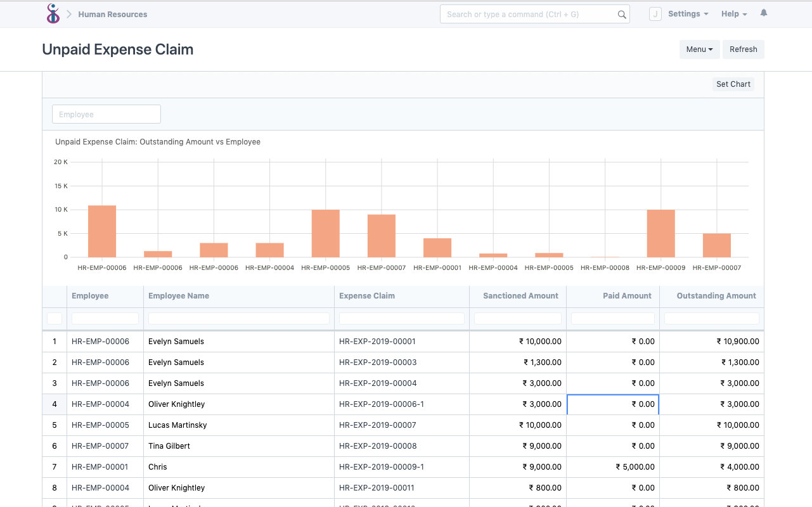Click the tallest chart bar for HR-EMP-00006

pyautogui.click(x=101, y=230)
